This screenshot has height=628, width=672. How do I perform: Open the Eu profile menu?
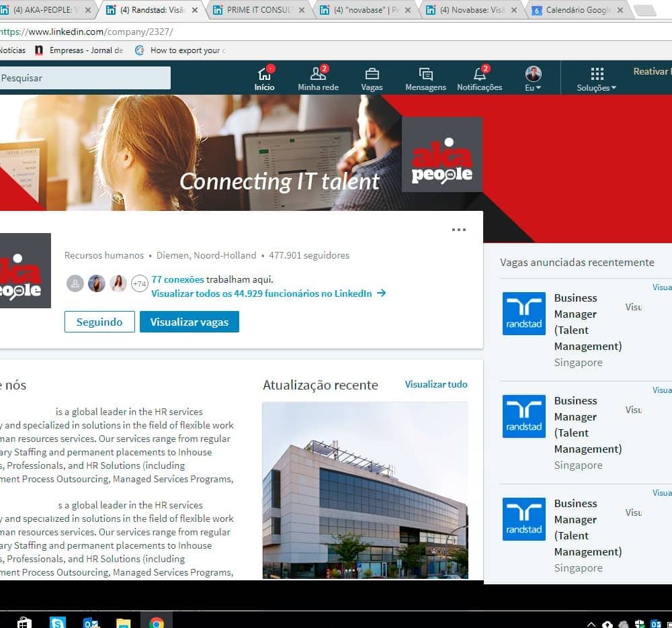(533, 79)
